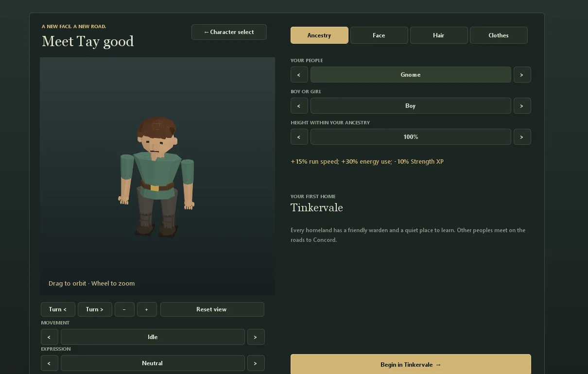Click the gnome character in the preview
Image resolution: width=588 pixels, height=374 pixels.
(156, 177)
